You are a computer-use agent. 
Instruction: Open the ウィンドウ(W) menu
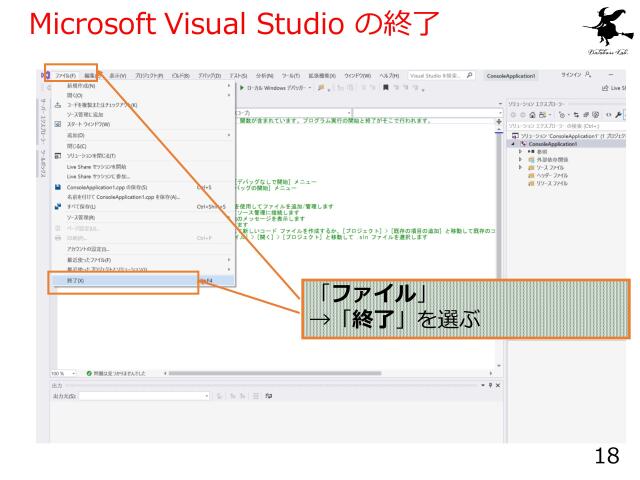click(x=358, y=76)
